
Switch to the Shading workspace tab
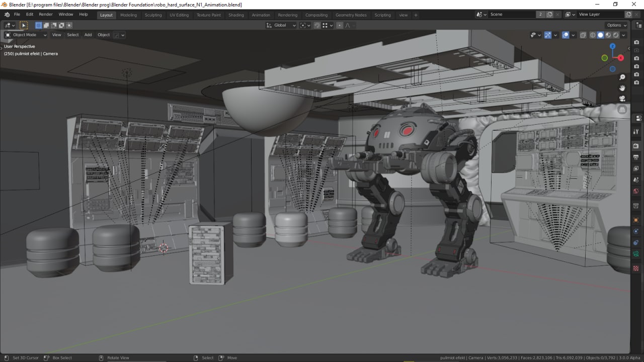coord(236,15)
